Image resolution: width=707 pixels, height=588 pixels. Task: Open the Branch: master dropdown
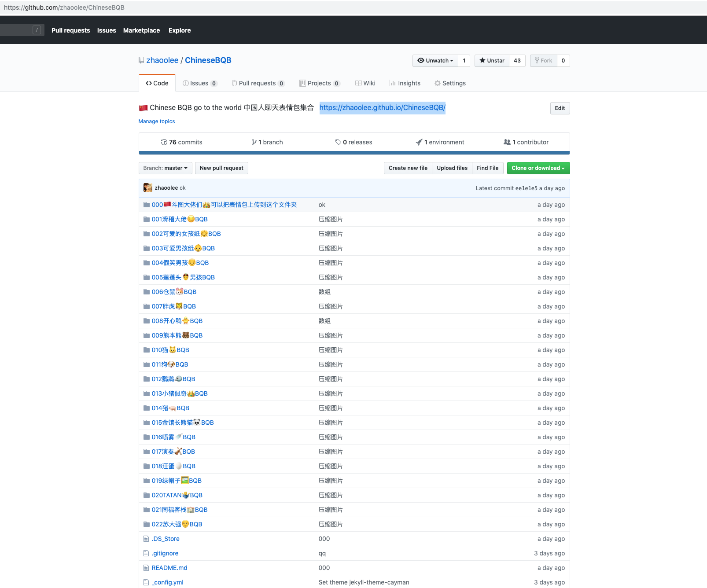pos(165,168)
